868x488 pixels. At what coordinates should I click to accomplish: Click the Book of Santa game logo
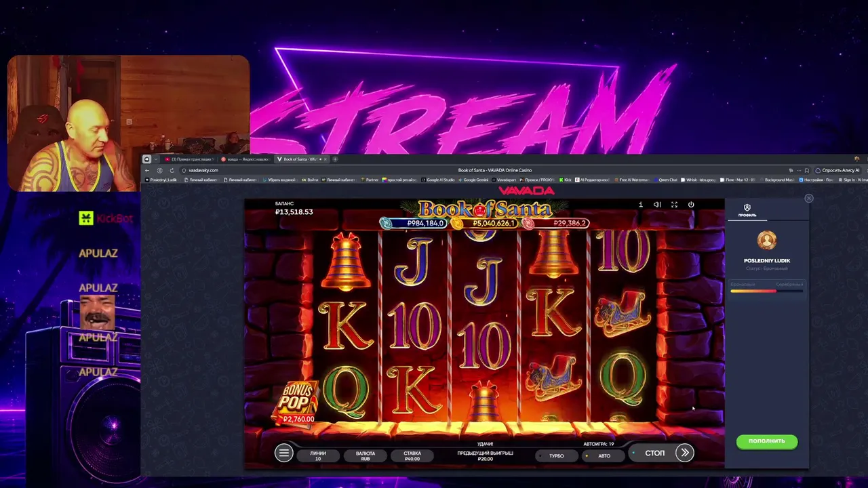[x=484, y=209]
